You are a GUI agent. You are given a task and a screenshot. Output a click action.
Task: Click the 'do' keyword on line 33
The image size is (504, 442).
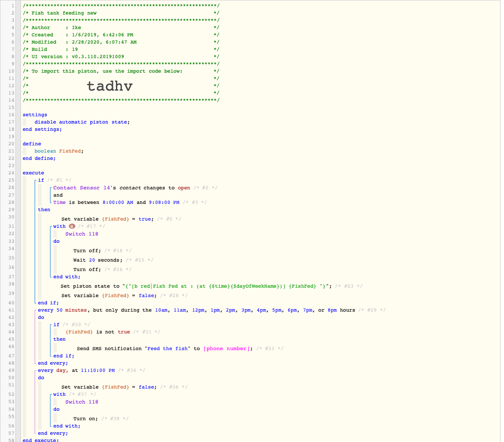pyautogui.click(x=56, y=241)
